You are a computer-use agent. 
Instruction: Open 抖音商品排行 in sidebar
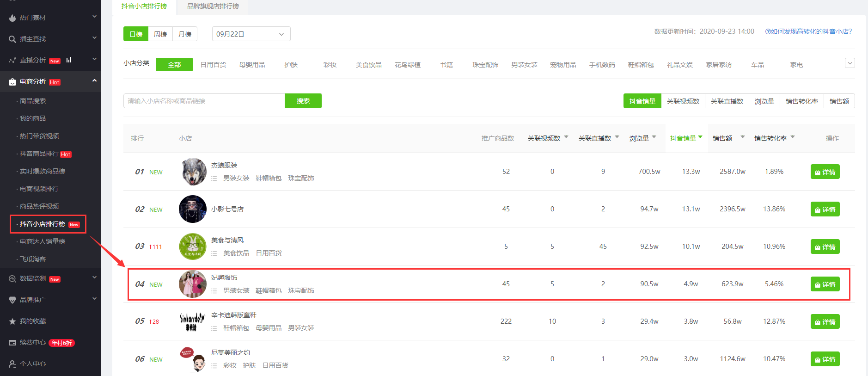tap(39, 154)
